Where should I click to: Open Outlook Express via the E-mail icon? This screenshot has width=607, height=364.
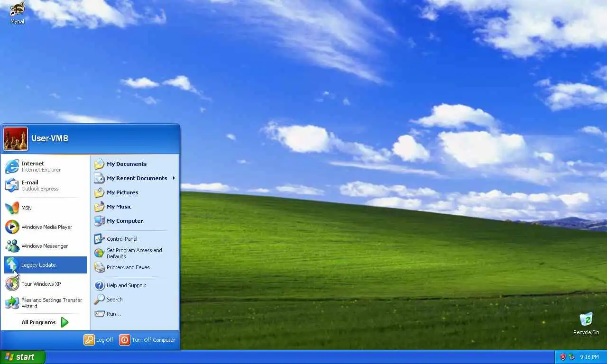[12, 185]
